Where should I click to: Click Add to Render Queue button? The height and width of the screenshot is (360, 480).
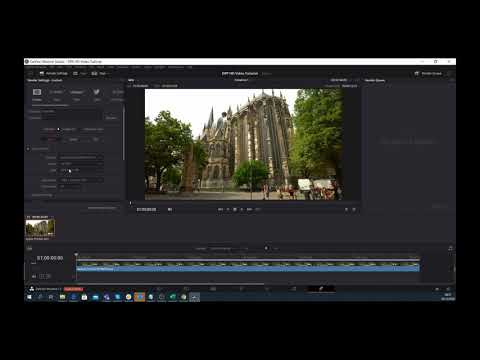coord(102,208)
